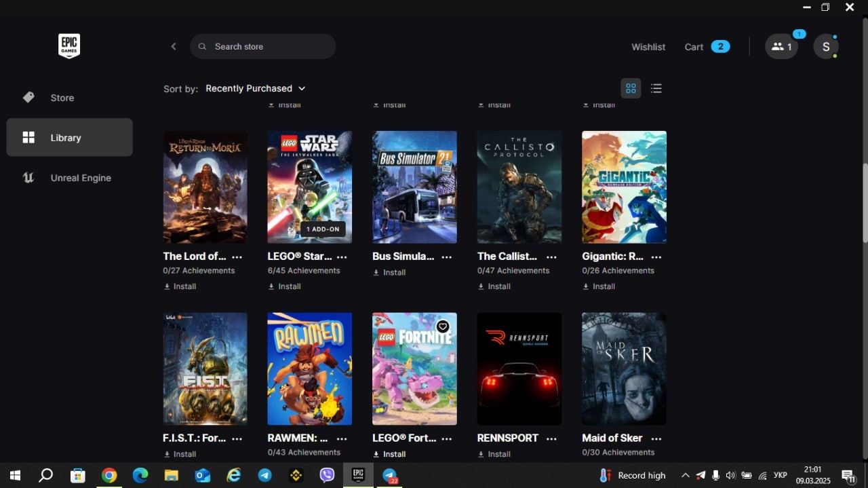
Task: Launch Google Chrome from the taskbar
Action: [x=108, y=475]
